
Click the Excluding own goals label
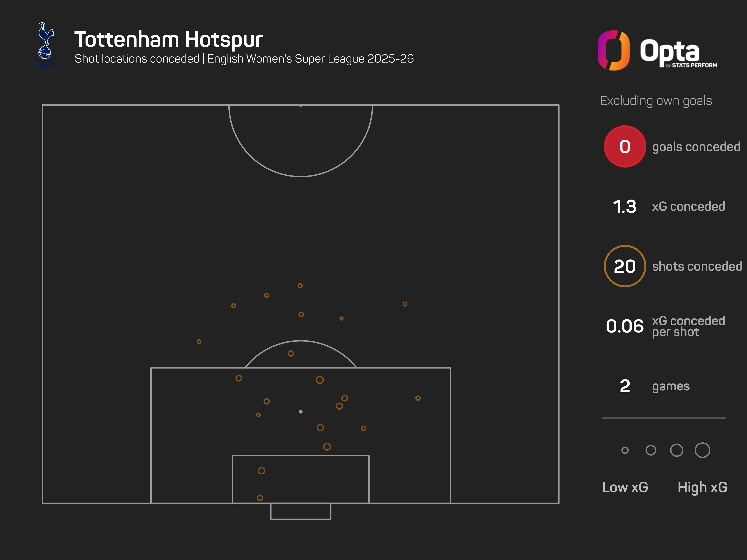(x=655, y=101)
